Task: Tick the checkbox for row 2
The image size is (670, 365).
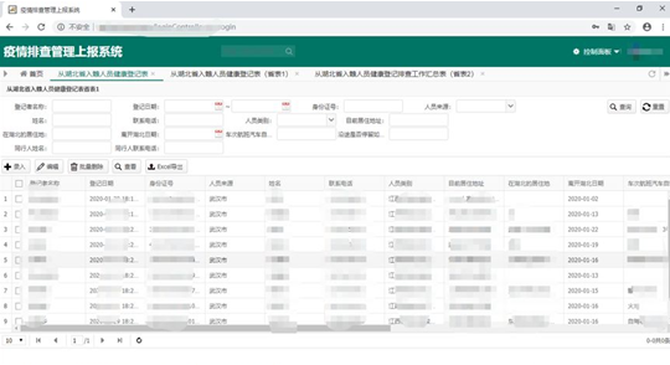Action: point(19,214)
